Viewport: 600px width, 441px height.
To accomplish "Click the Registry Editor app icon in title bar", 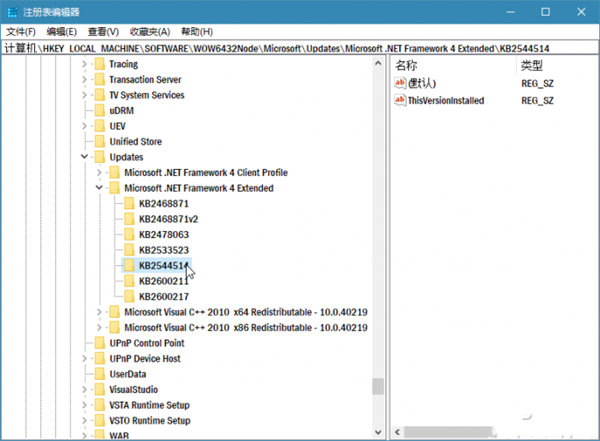I will click(12, 11).
